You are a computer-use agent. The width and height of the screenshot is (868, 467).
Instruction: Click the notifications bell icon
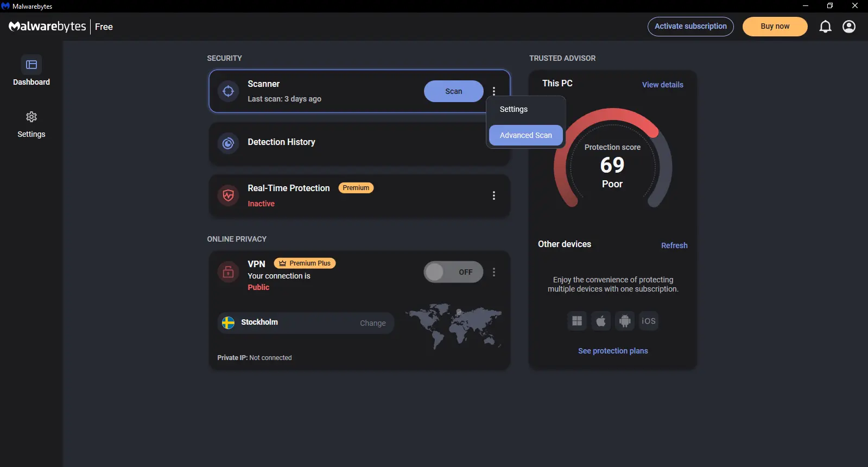coord(825,27)
